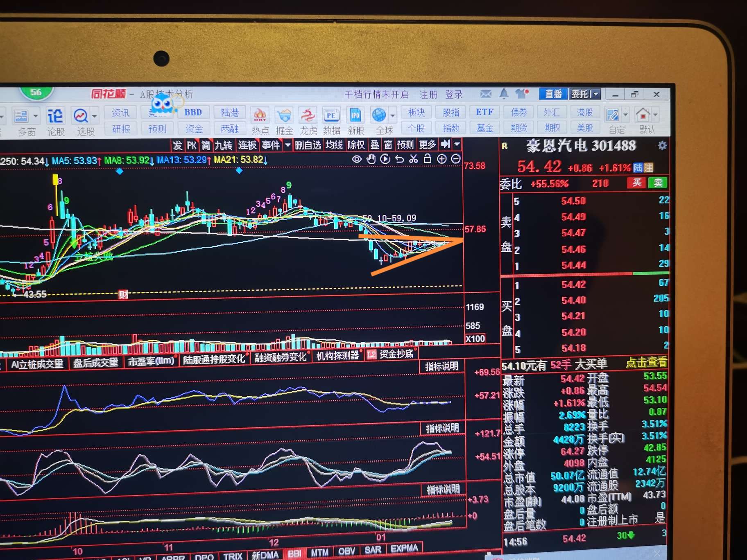
Task: Select the scissors cut tool on chart
Action: (x=414, y=159)
